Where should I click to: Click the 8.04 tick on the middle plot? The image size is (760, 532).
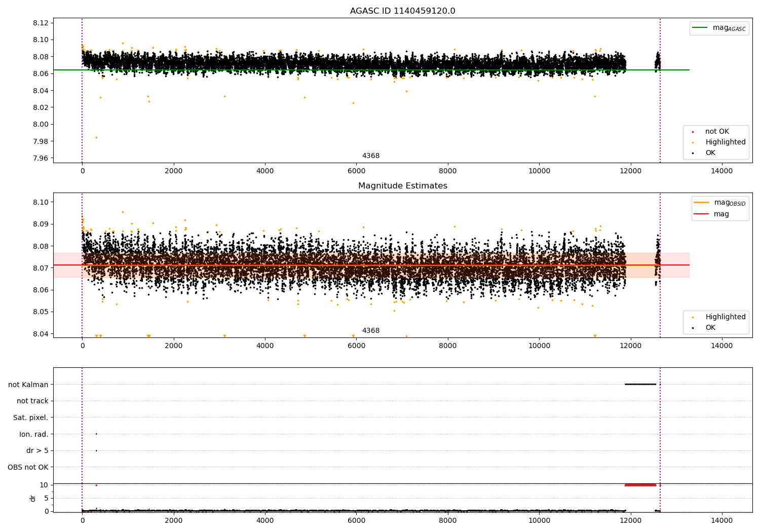click(x=41, y=334)
